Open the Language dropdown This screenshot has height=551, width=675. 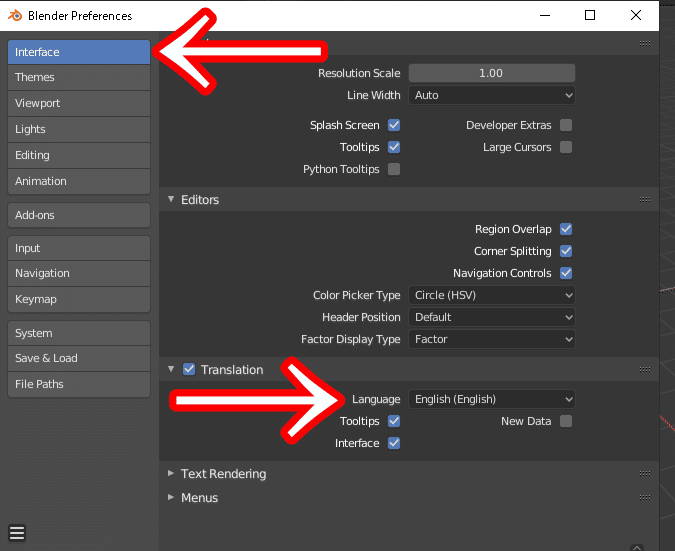pos(492,399)
